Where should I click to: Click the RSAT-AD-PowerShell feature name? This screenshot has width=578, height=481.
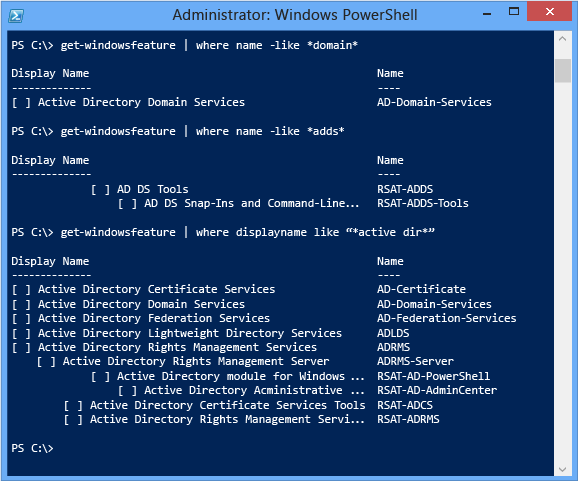pos(434,376)
